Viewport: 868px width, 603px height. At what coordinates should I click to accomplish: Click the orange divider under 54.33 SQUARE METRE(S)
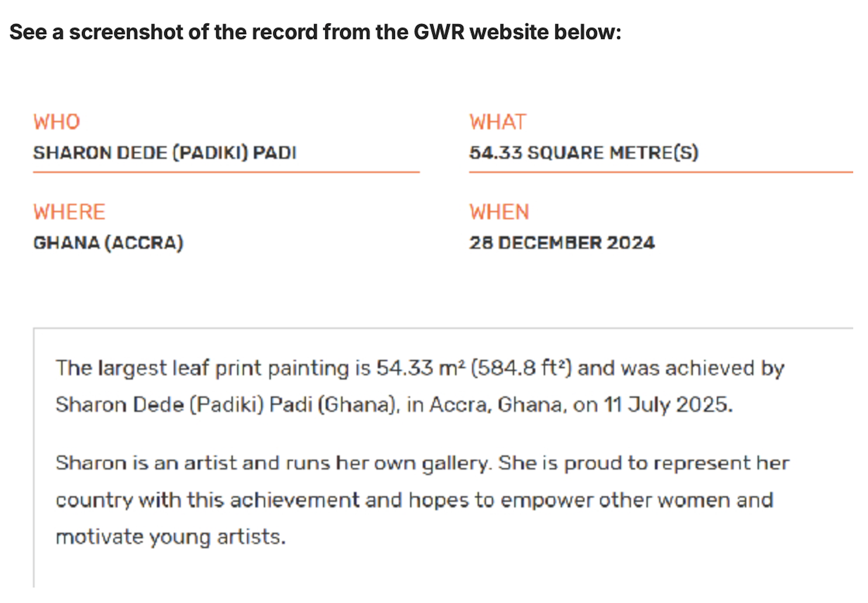pyautogui.click(x=661, y=172)
